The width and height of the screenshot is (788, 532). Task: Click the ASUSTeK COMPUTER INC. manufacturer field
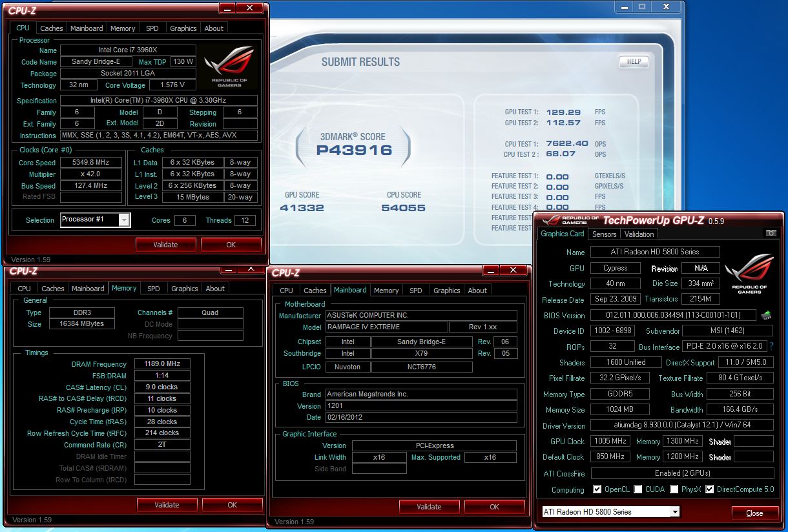tap(421, 316)
